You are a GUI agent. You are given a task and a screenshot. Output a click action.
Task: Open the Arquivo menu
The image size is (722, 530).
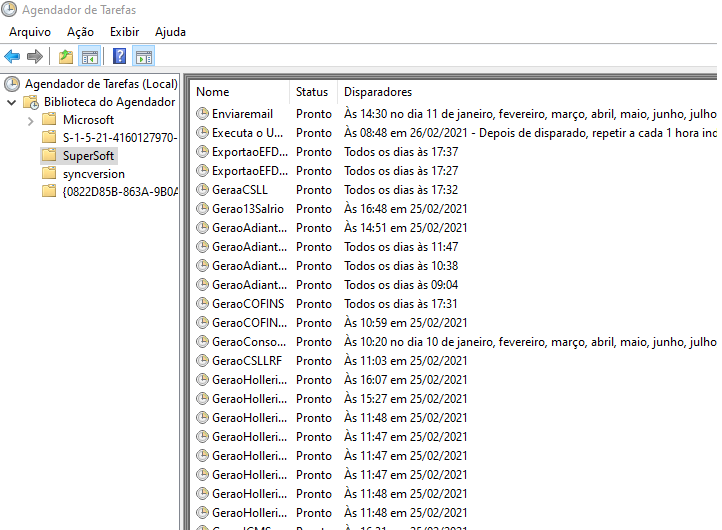30,32
